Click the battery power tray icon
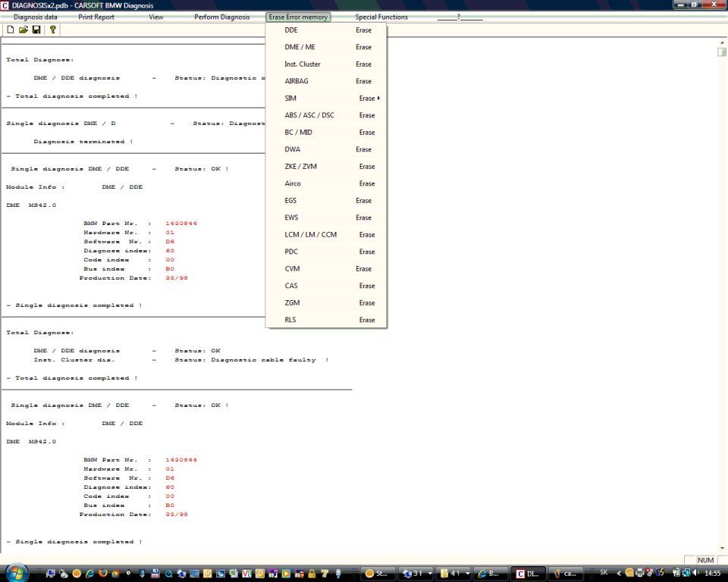728x582 pixels. 676,573
